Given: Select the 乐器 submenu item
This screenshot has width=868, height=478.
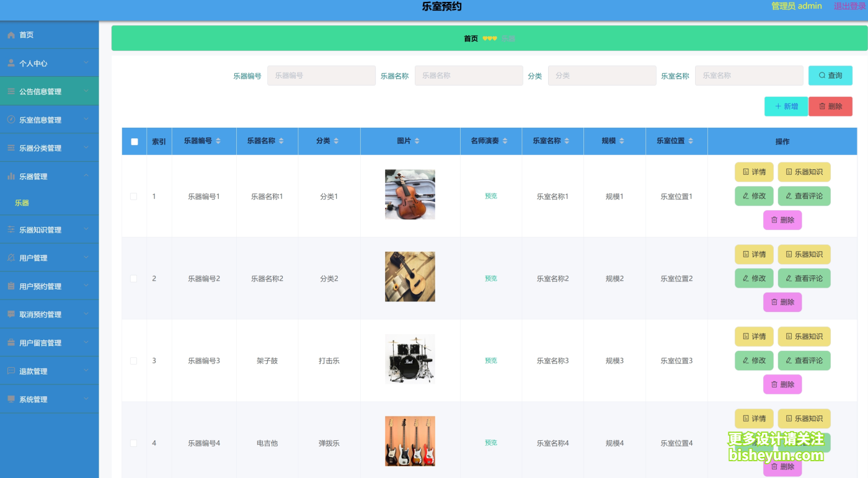Looking at the screenshot, I should click(50, 203).
